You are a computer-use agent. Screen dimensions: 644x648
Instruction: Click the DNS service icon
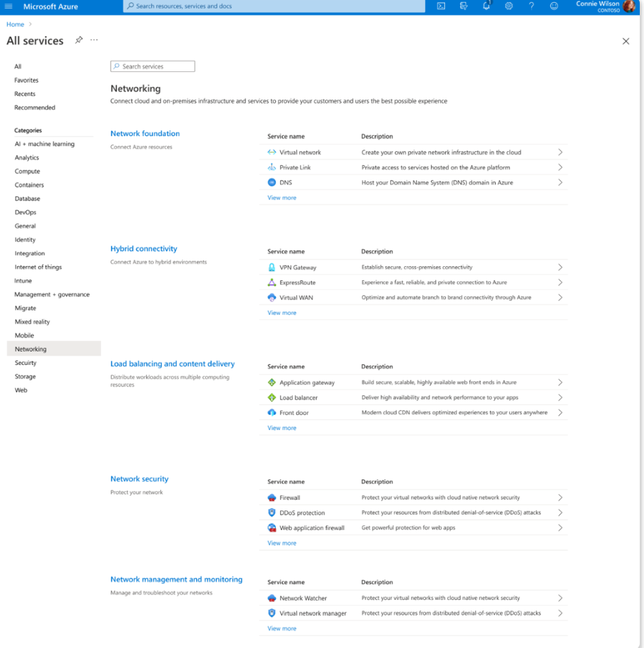coord(272,182)
